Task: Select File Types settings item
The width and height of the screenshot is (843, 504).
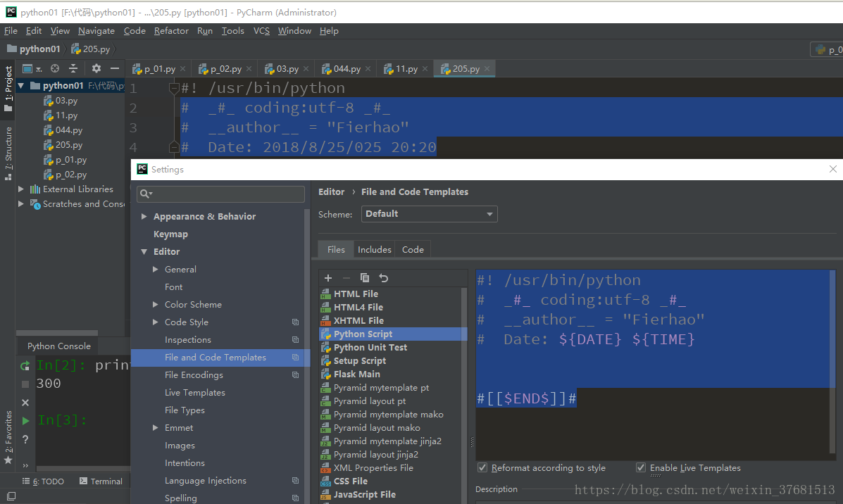Action: click(x=185, y=410)
